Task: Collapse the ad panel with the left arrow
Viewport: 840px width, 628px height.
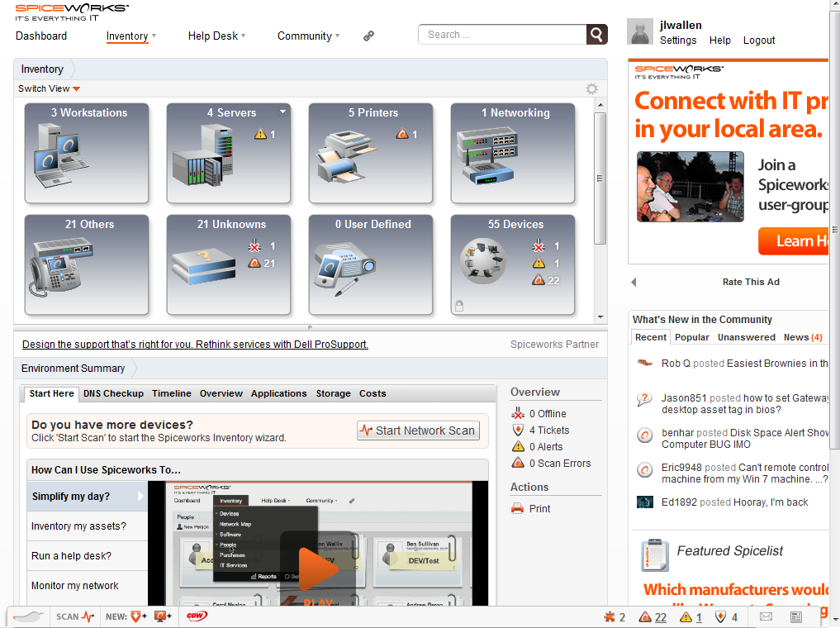Action: click(634, 282)
